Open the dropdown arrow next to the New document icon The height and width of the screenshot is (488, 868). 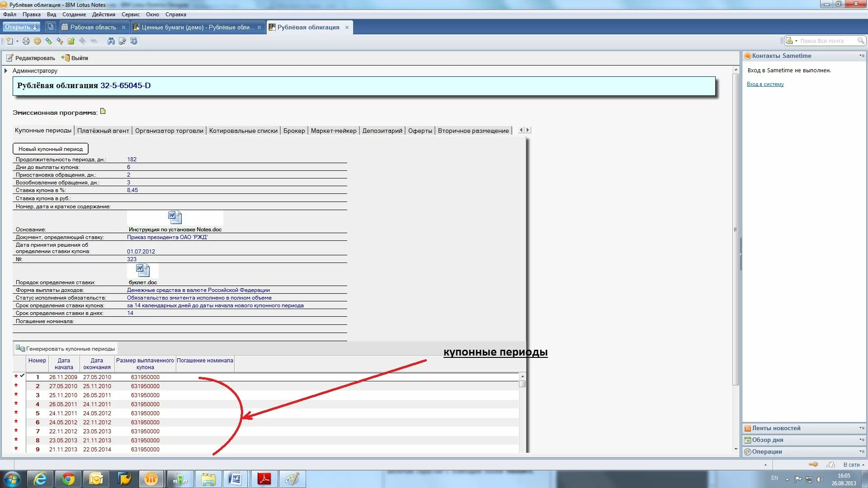pos(17,41)
